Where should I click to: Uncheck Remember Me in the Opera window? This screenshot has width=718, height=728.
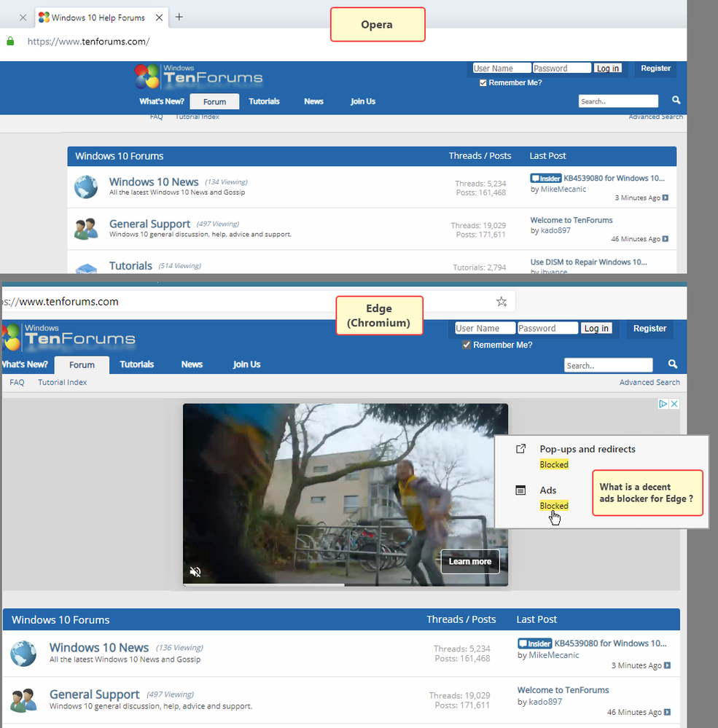483,82
